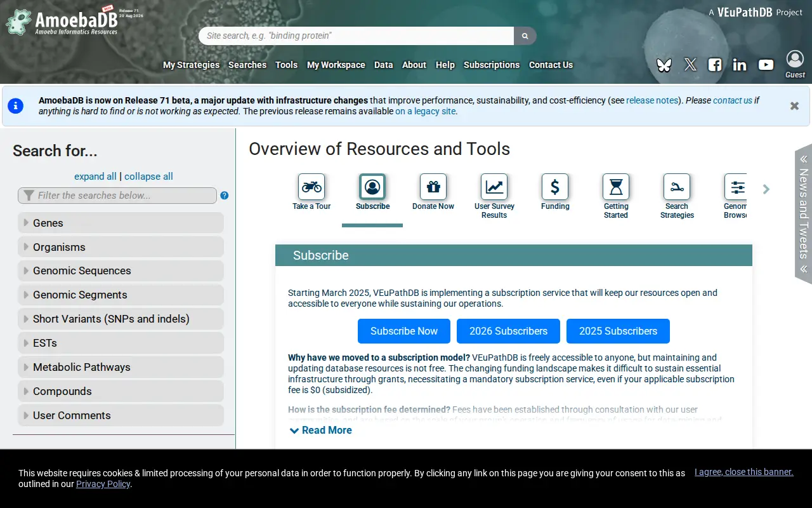Click the 2026 Subscribers button
Viewport: 812px width, 508px height.
click(x=508, y=331)
